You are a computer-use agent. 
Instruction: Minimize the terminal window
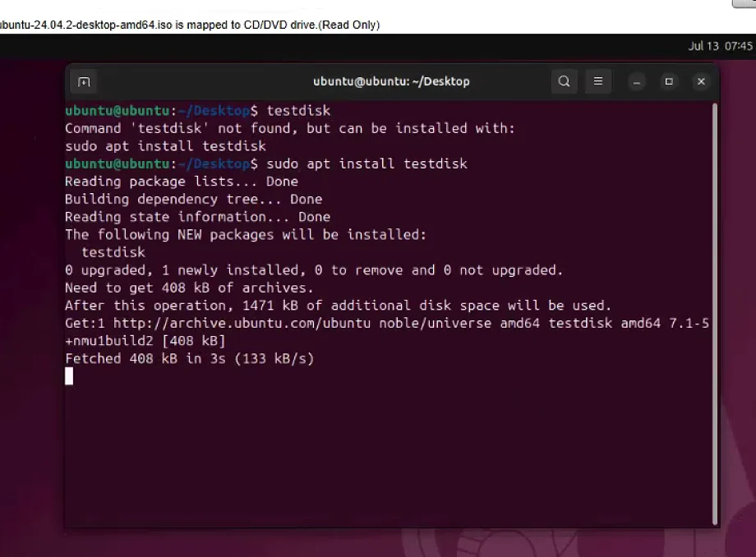coord(636,82)
